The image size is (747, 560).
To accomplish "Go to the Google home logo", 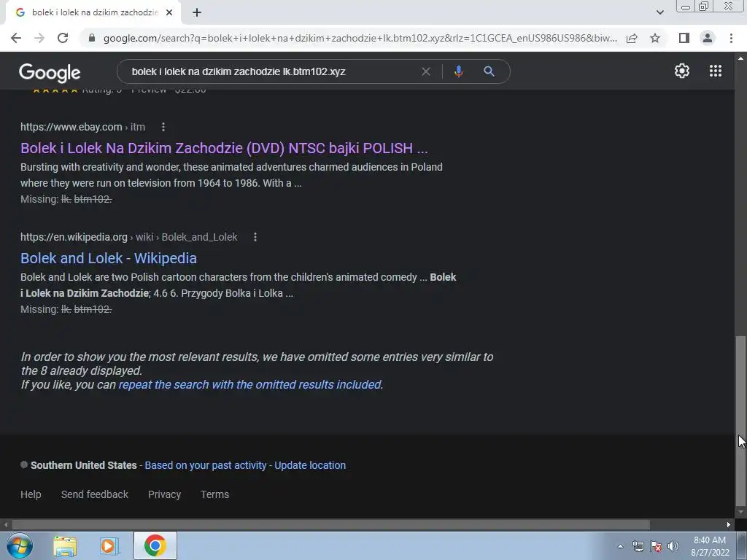I will [x=50, y=72].
